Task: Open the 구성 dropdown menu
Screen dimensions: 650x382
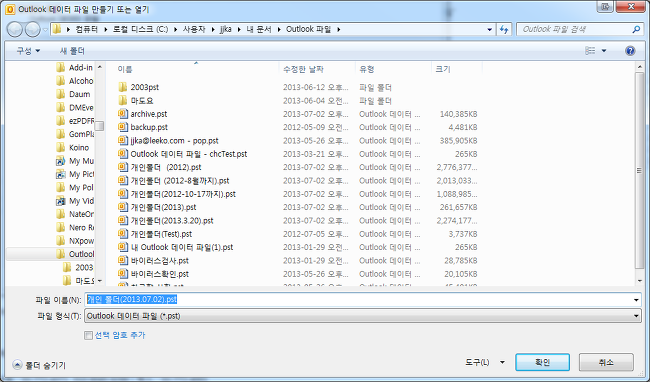Action: point(28,51)
